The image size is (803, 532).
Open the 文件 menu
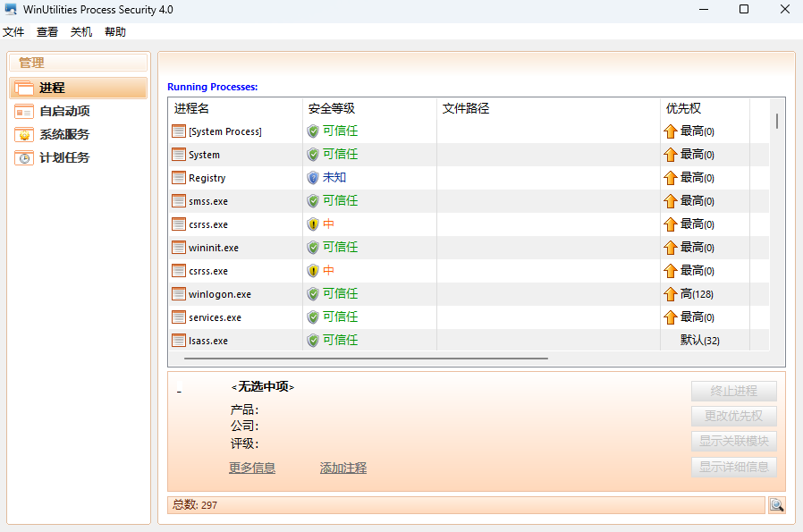point(13,31)
